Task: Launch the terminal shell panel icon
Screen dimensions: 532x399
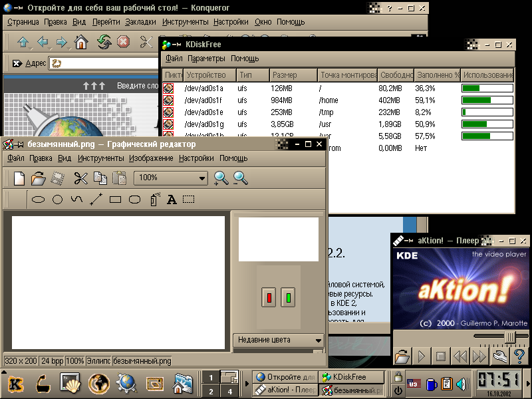Action: tap(70, 384)
